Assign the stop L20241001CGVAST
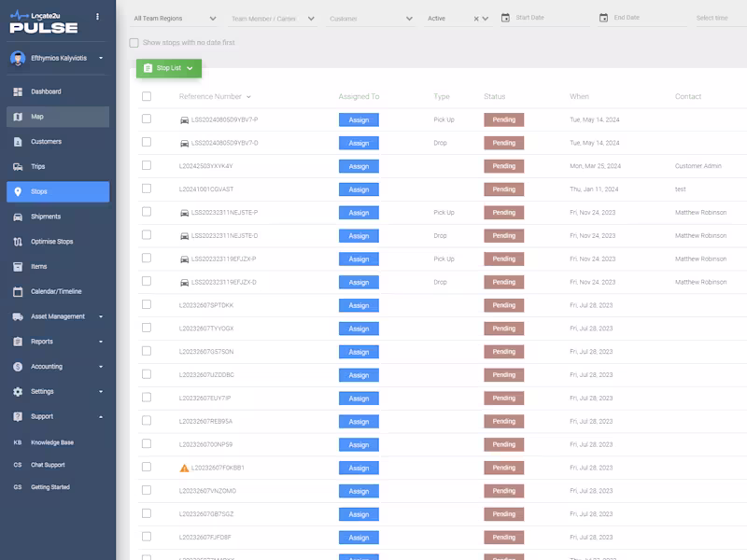The height and width of the screenshot is (560, 747). click(x=359, y=189)
